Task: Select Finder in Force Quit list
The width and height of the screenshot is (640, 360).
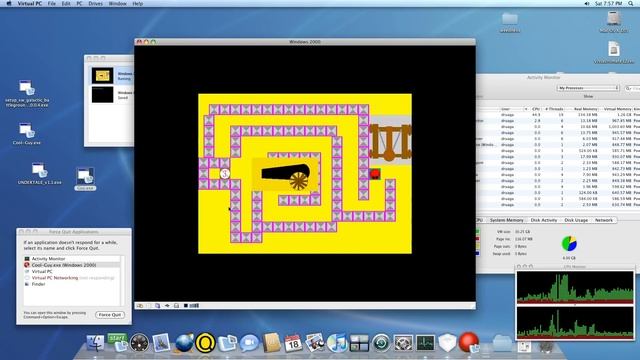Action: click(x=72, y=284)
